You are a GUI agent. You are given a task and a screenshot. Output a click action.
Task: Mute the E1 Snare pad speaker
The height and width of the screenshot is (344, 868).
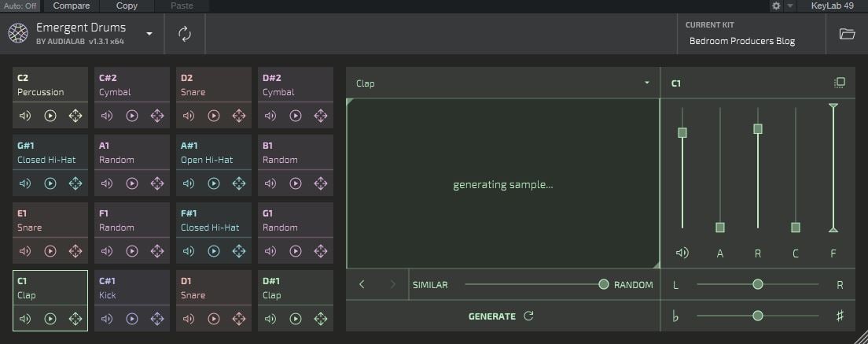pyautogui.click(x=25, y=251)
